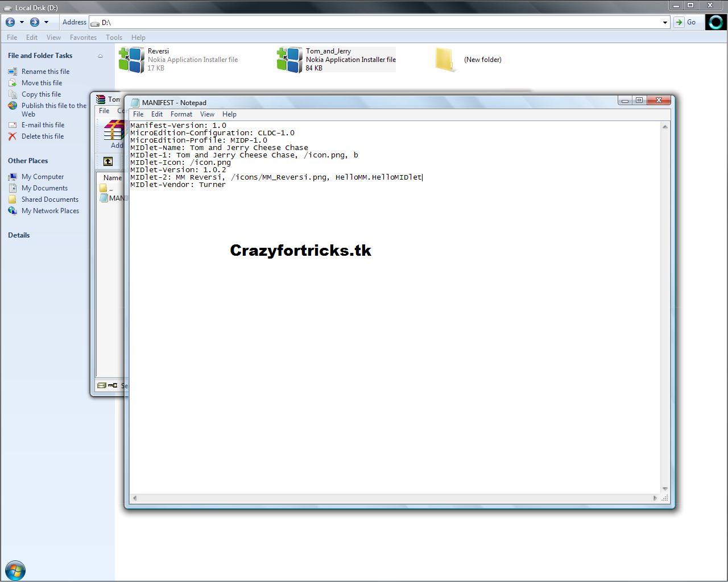Open Notepad View menu
The image size is (728, 582).
(x=207, y=114)
